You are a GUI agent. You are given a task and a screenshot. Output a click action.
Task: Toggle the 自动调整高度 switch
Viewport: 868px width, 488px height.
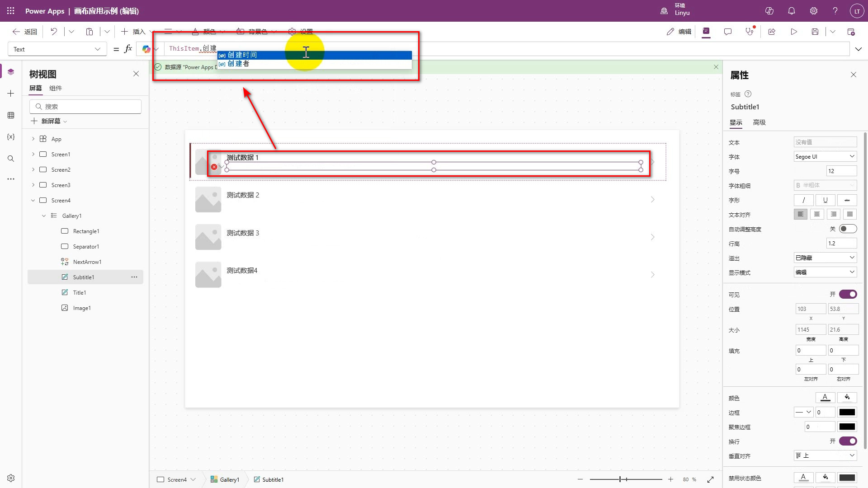848,229
